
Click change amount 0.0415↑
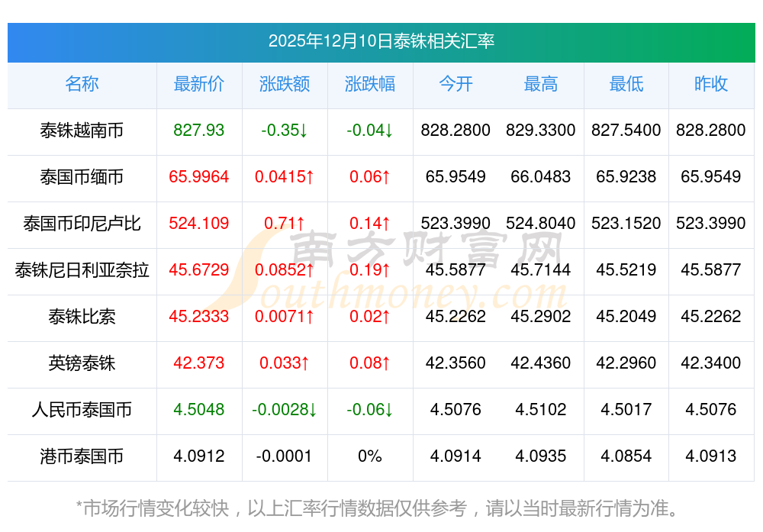point(285,176)
